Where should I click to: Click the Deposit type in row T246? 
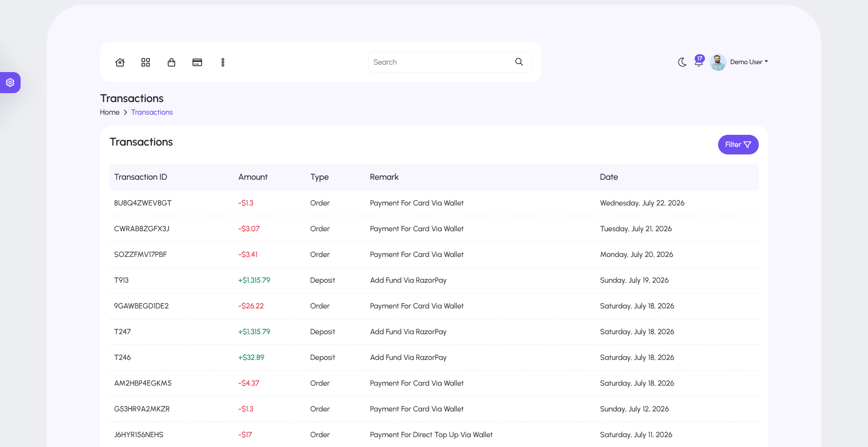pos(323,358)
